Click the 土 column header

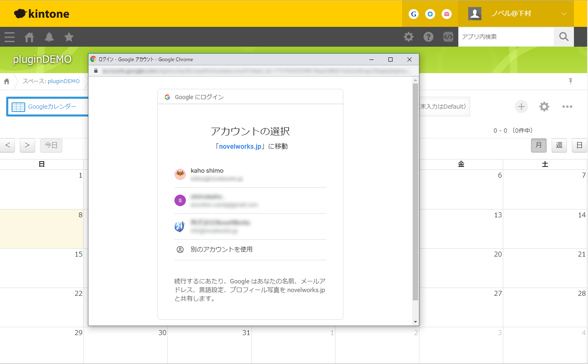click(x=545, y=164)
